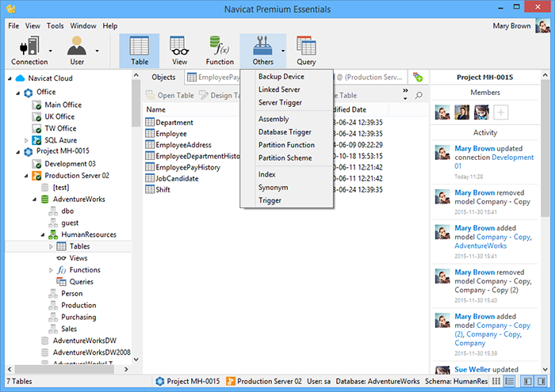Screen dimensions: 555x392
Task: Click the new tab plus icon
Action: point(418,77)
